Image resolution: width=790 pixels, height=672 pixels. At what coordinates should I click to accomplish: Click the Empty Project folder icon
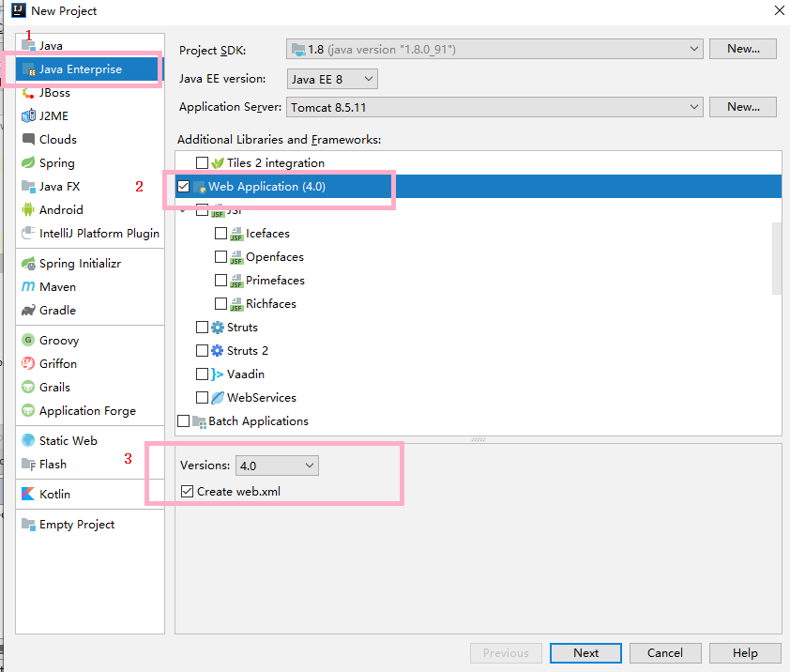click(x=28, y=525)
